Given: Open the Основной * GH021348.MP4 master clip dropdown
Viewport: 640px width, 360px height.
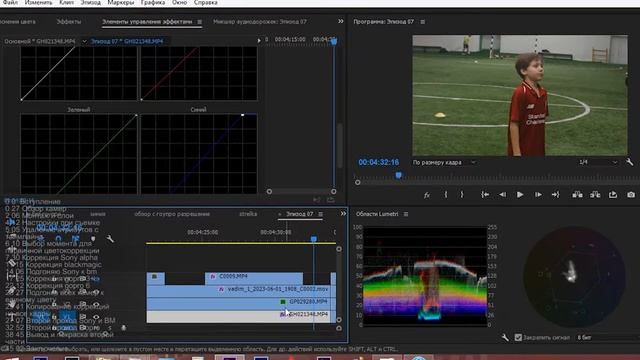Looking at the screenshot, I should point(84,41).
